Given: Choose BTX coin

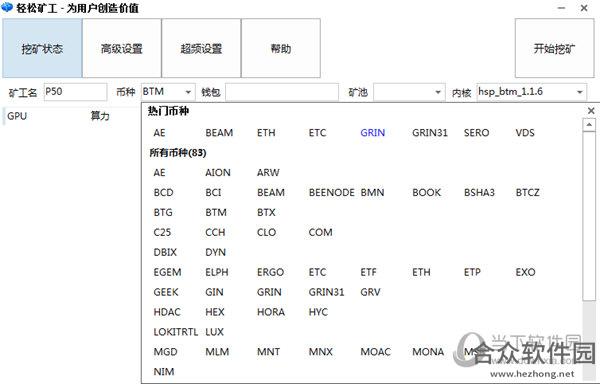Looking at the screenshot, I should pyautogui.click(x=266, y=212).
